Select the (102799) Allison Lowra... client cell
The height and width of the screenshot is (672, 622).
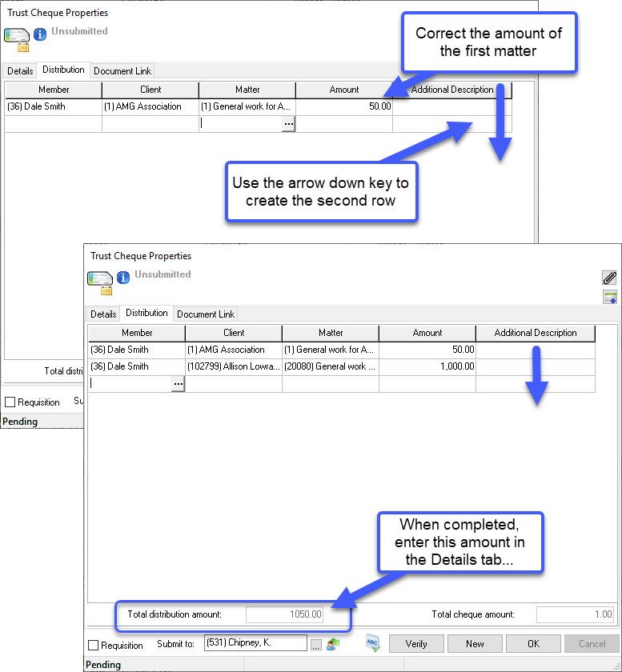234,366
